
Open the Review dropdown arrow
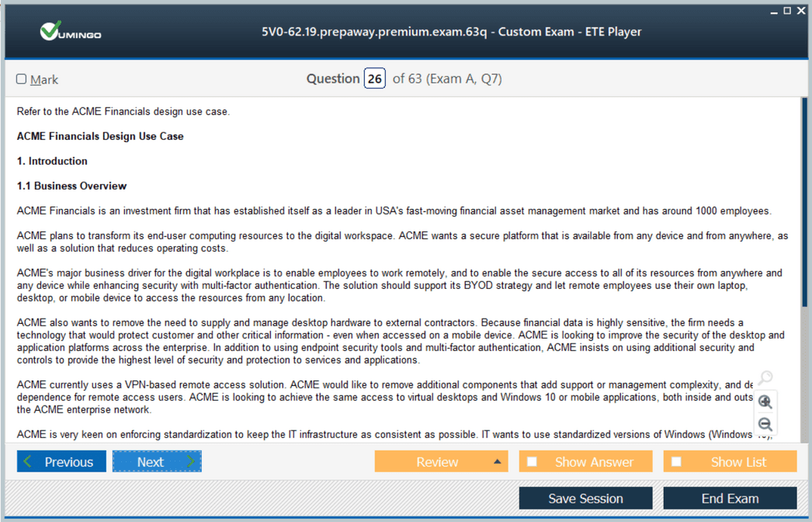(497, 461)
